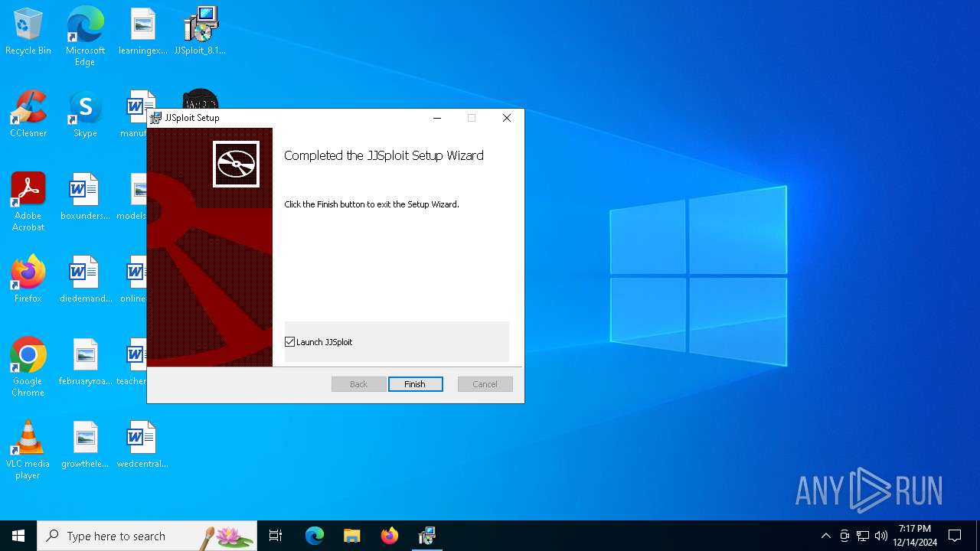Select the boxunders... Word document
Image resolution: width=980 pixels, height=551 pixels.
click(85, 197)
